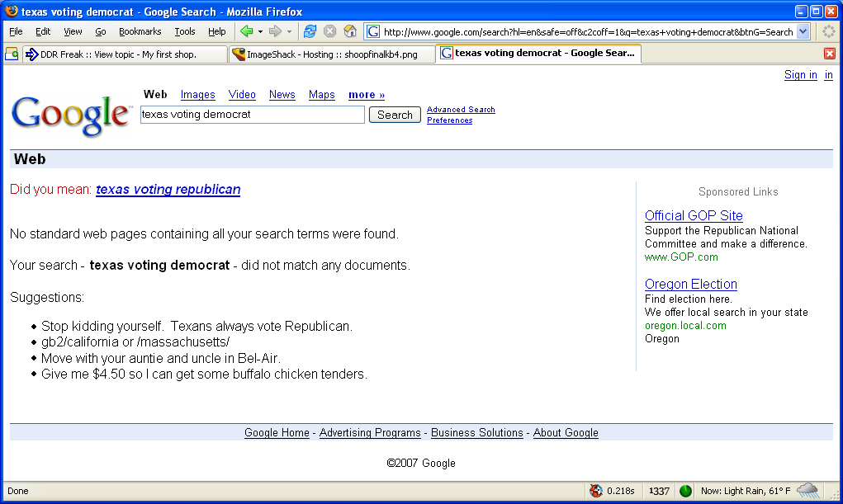Open the Official GOP Site ad

point(694,215)
